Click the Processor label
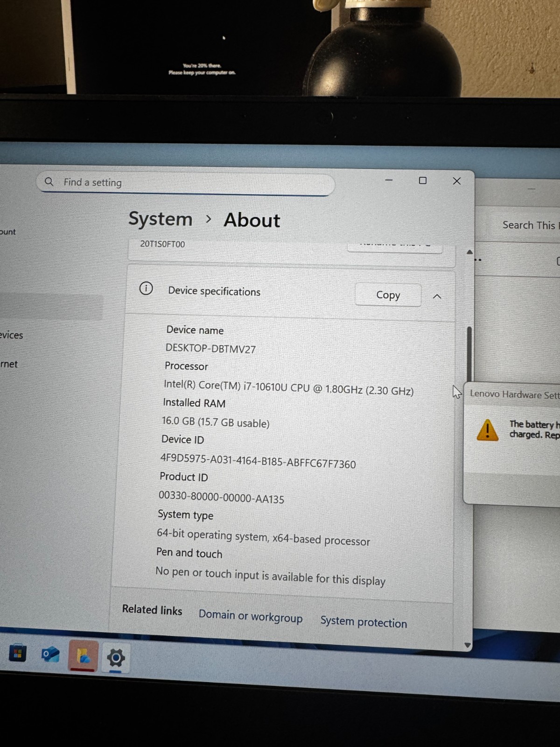This screenshot has height=747, width=560. coord(186,366)
